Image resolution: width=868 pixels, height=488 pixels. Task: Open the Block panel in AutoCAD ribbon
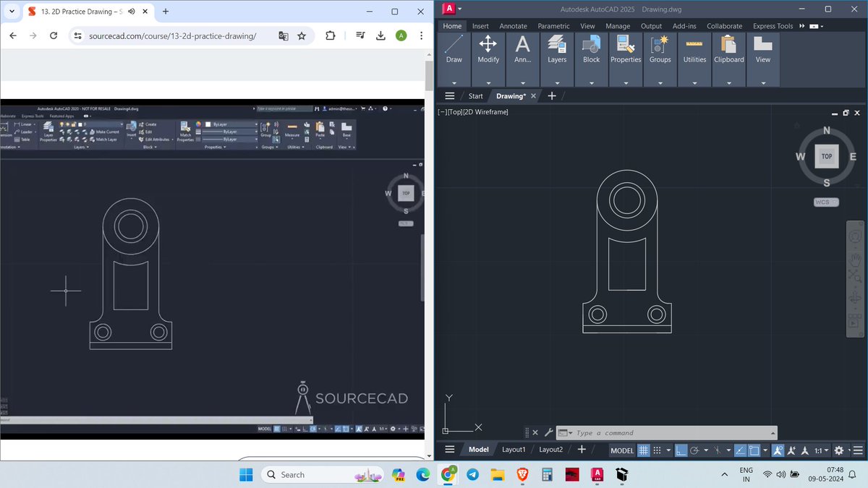[x=592, y=59]
